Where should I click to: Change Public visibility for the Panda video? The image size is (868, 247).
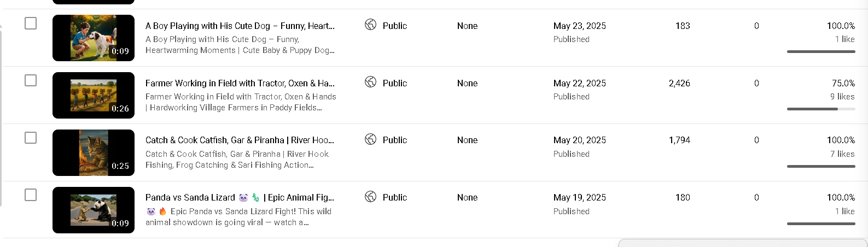(394, 197)
